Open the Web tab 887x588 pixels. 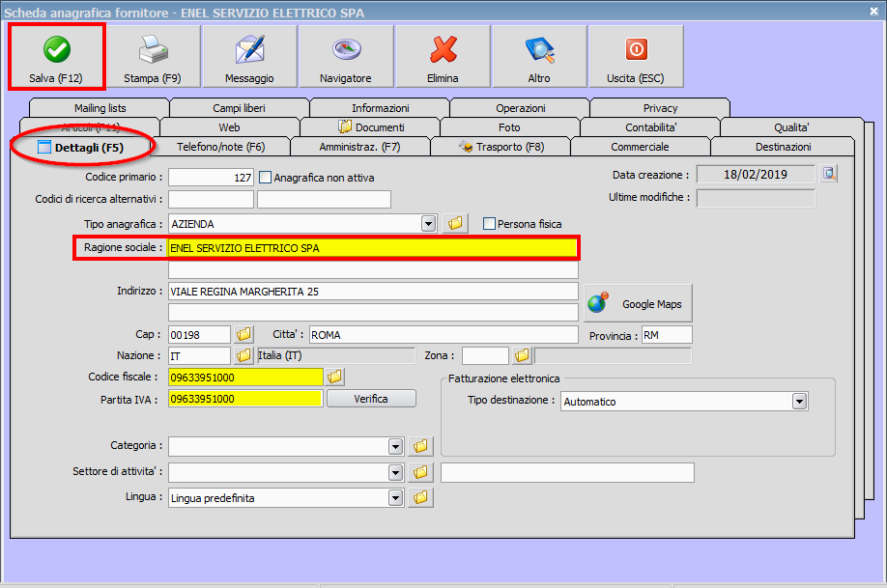pos(230,127)
